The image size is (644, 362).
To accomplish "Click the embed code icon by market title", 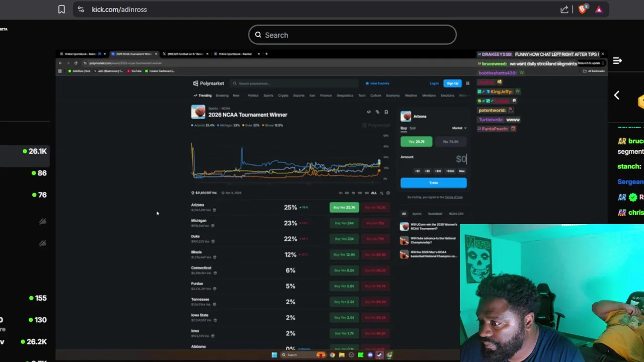I will [369, 112].
